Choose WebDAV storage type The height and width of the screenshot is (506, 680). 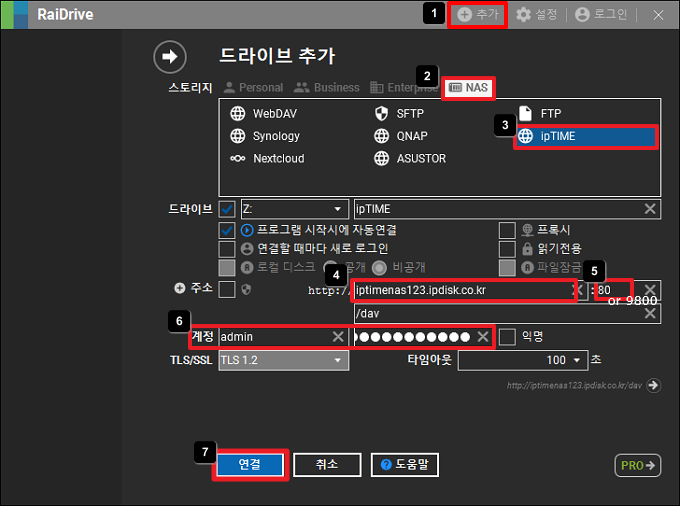click(x=263, y=114)
